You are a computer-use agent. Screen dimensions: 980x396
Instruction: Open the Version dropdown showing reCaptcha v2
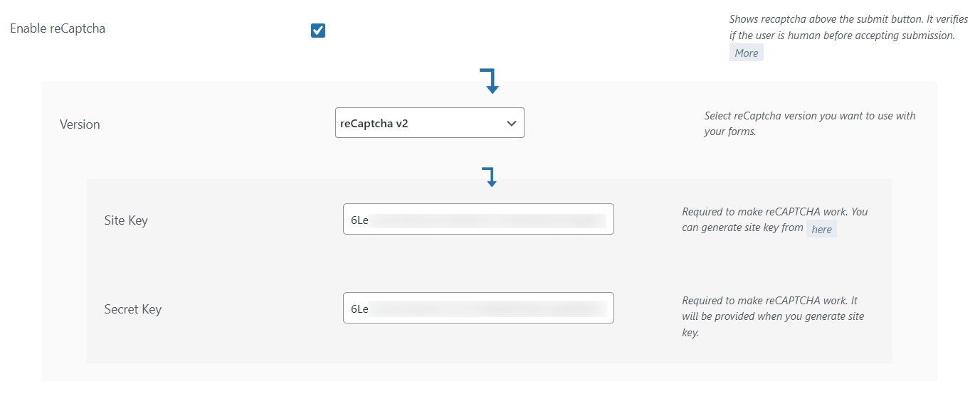pyautogui.click(x=429, y=123)
